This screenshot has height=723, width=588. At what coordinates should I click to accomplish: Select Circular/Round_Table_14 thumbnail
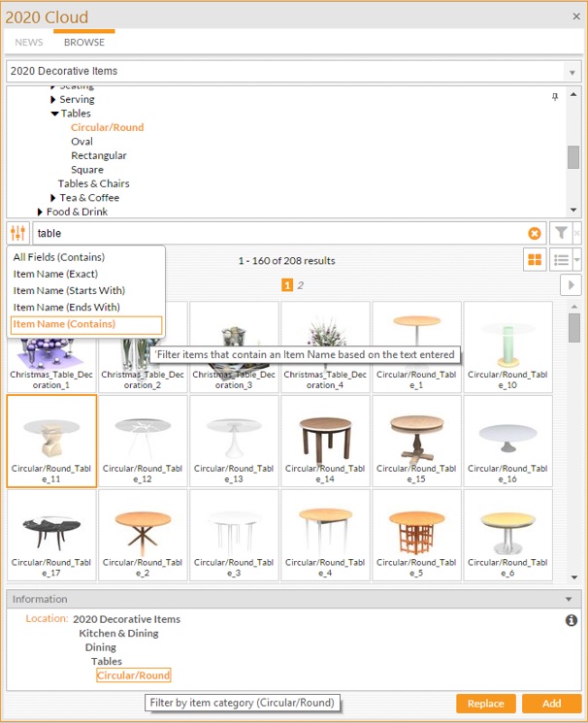(x=325, y=441)
